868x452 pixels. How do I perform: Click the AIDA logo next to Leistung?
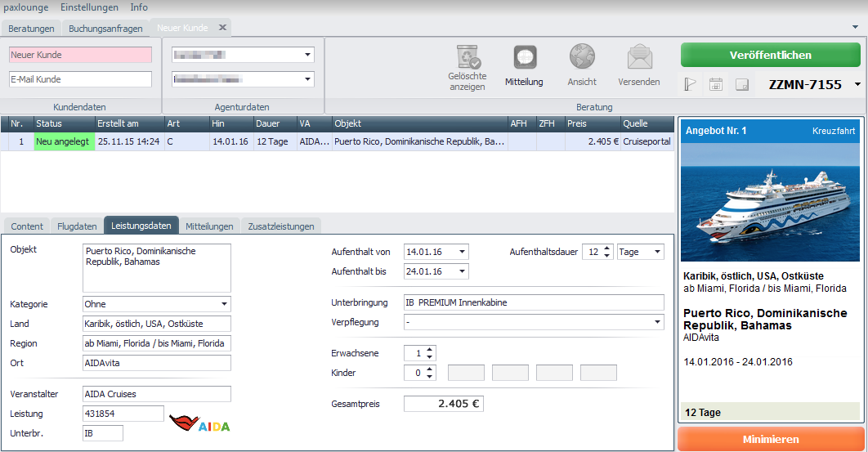pos(199,423)
